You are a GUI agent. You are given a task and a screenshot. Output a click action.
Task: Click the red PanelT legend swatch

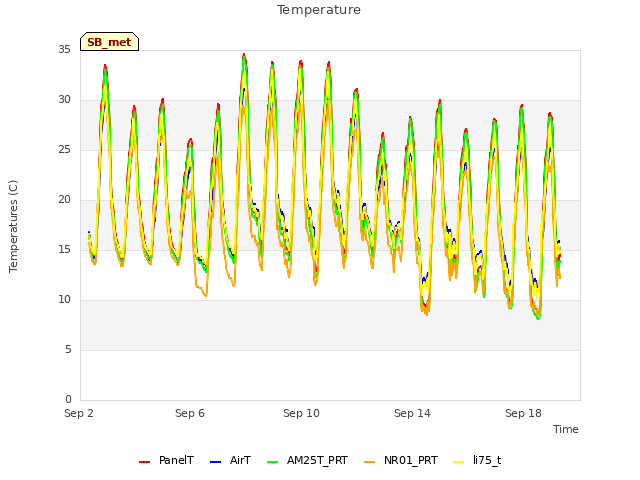pyautogui.click(x=144, y=462)
